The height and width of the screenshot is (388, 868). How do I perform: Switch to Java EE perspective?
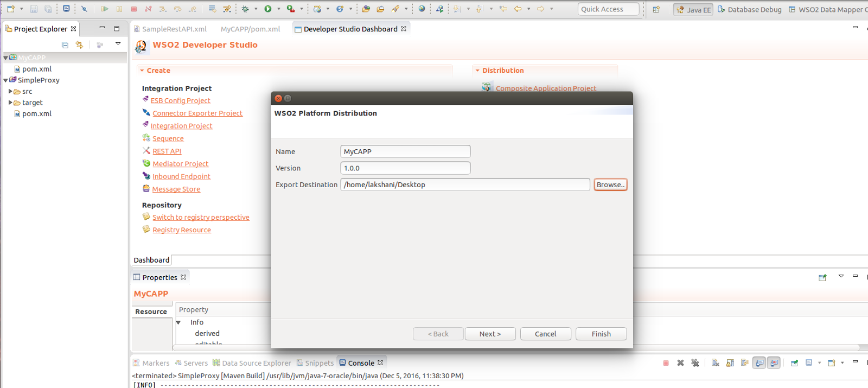pyautogui.click(x=693, y=9)
